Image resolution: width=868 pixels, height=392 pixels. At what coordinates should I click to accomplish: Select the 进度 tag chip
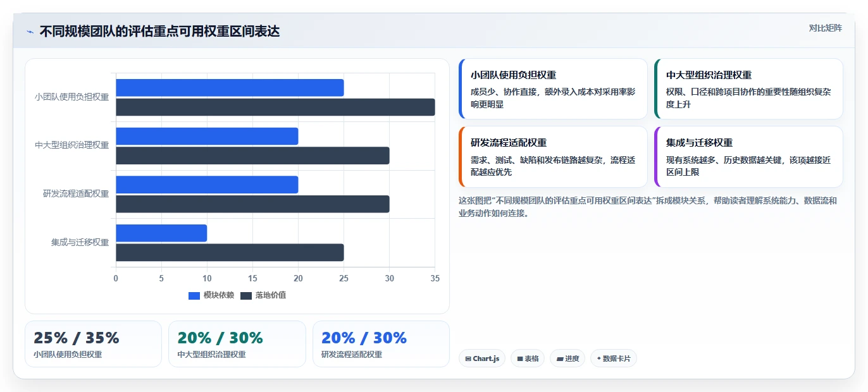tap(567, 358)
